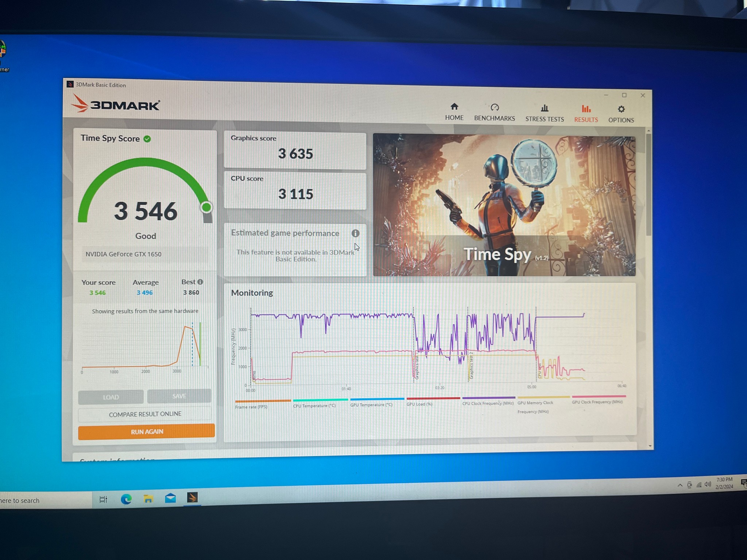Viewport: 747px width, 560px height.
Task: Click COMPARE RESULT ONLINE button
Action: (x=145, y=414)
